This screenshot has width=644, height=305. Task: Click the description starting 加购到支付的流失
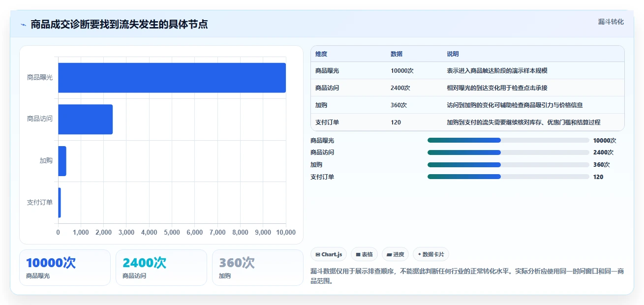523,122
